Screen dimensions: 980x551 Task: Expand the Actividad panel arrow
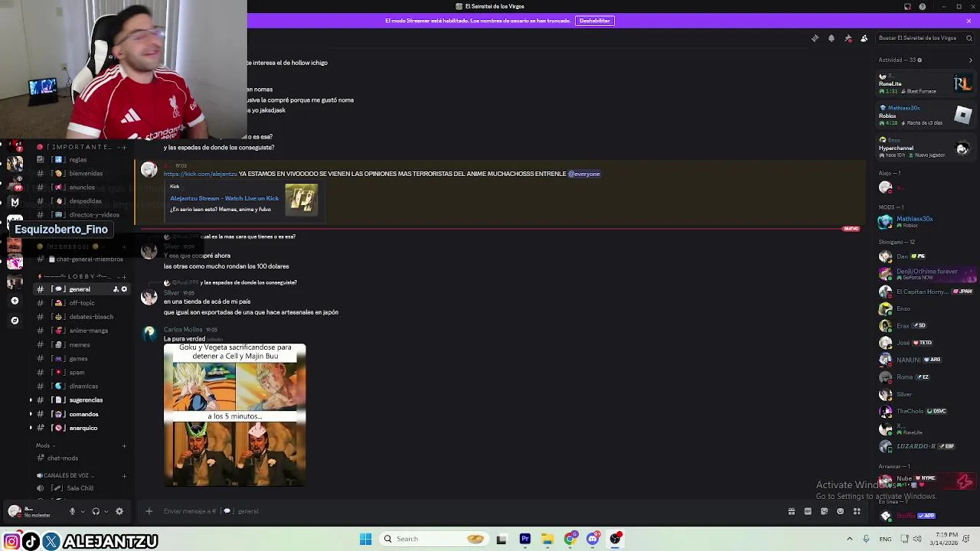coord(971,60)
